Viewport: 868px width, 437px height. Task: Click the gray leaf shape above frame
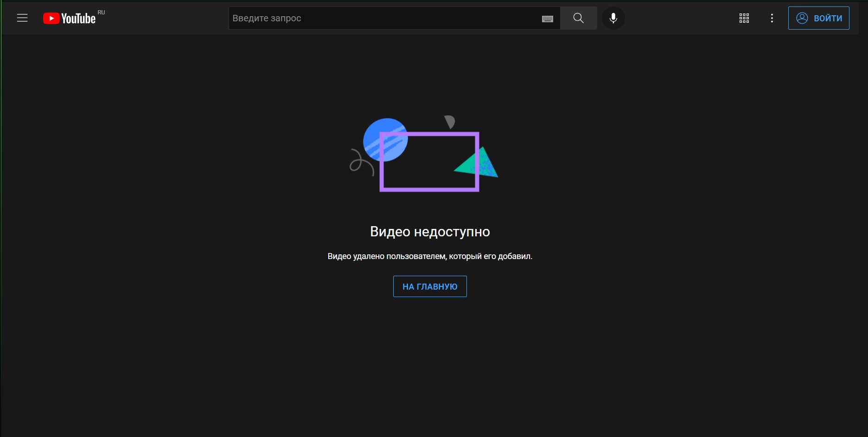point(450,121)
